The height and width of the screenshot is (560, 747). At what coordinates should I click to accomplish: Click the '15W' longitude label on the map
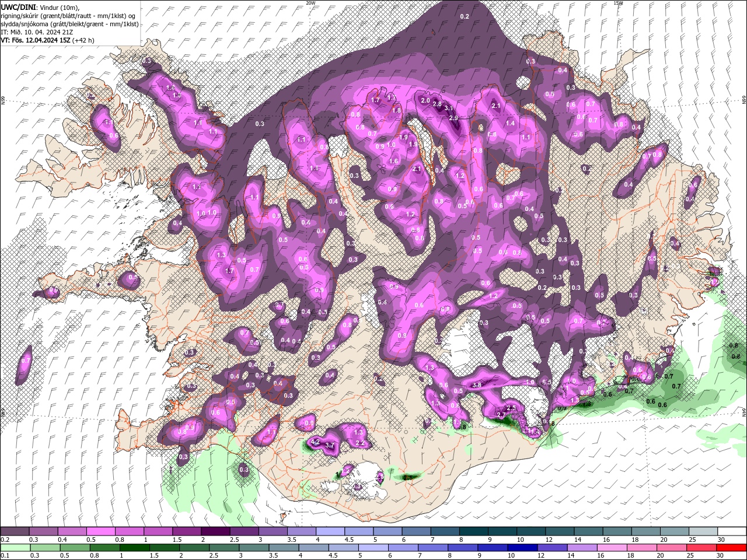click(x=618, y=3)
